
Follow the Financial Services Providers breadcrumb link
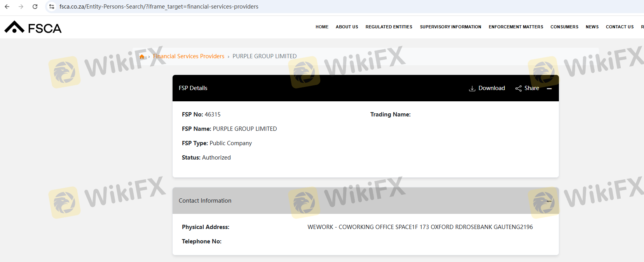188,56
